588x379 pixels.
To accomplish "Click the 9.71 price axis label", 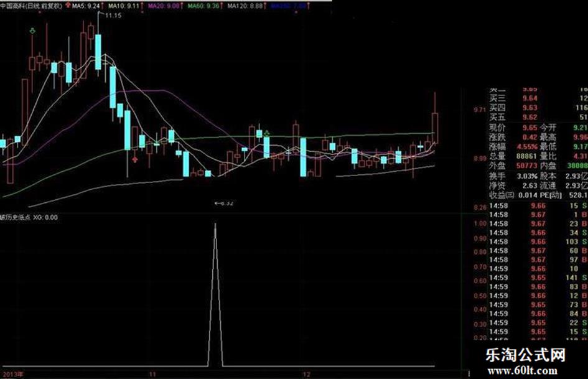I will [x=480, y=110].
